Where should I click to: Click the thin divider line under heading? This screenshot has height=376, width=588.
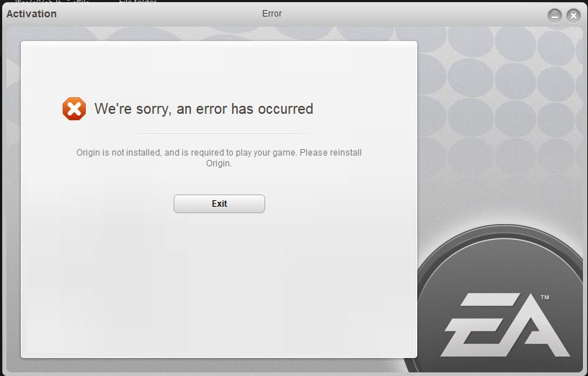(x=221, y=133)
